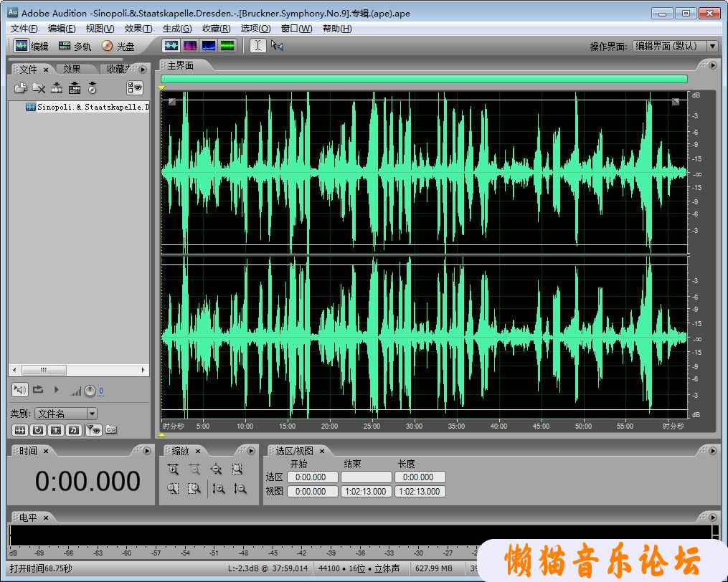
Task: Open the 生成(G) menu
Action: (x=177, y=29)
